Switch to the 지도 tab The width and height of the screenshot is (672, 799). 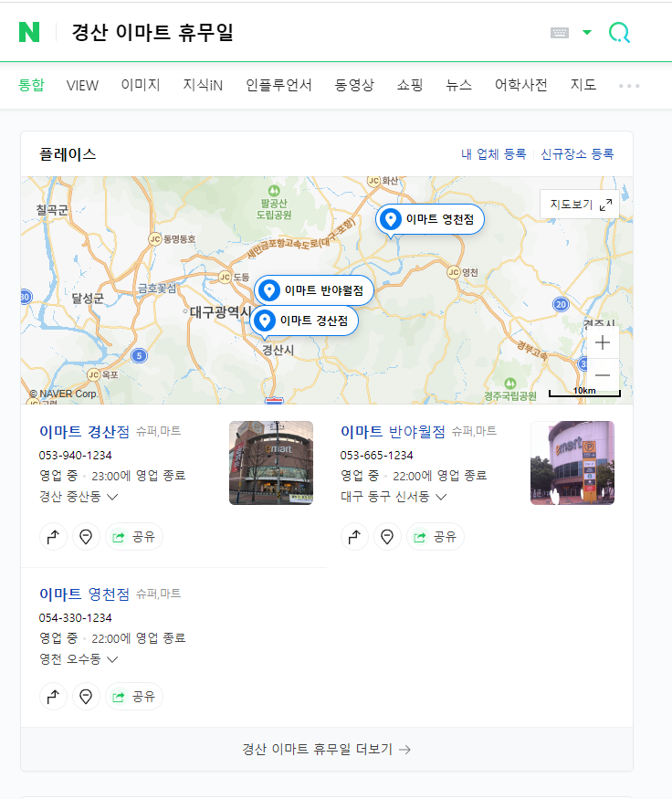click(583, 85)
